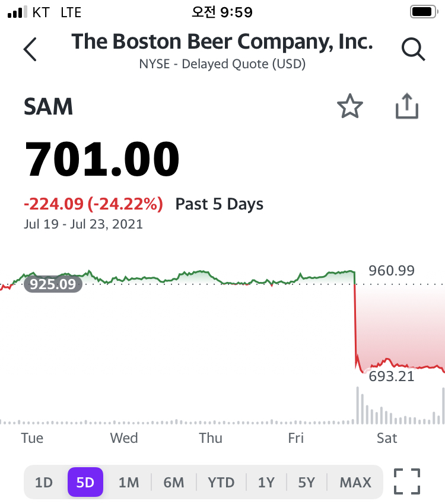Open the search magnifier icon
The image size is (445, 504).
tap(413, 49)
